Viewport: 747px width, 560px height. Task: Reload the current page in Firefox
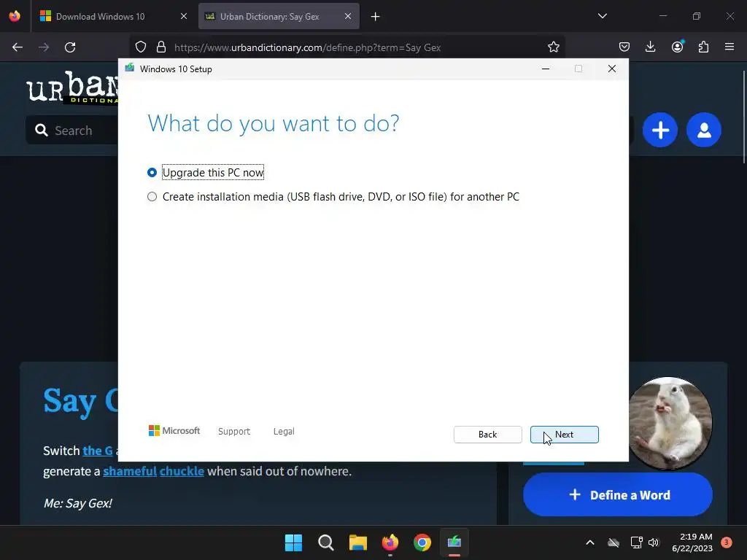tap(70, 47)
